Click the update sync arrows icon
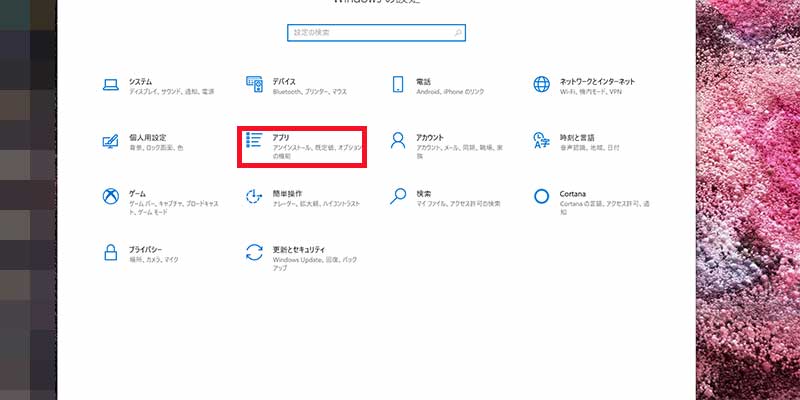The image size is (800, 400). [254, 252]
